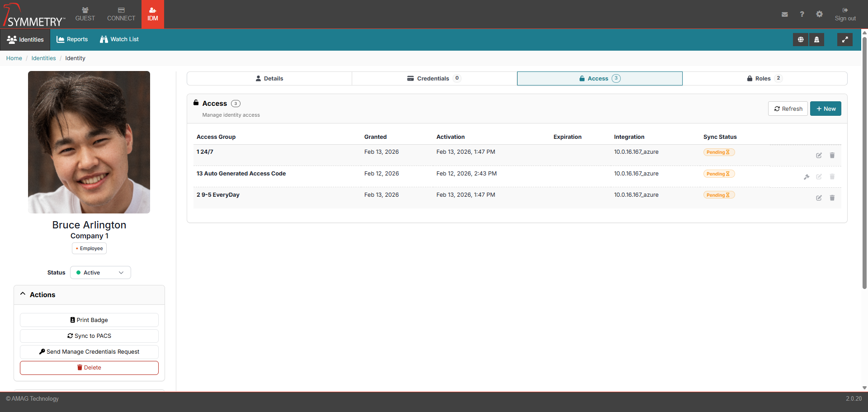This screenshot has width=868, height=412.
Task: Click the Sign out icon
Action: coord(845,14)
